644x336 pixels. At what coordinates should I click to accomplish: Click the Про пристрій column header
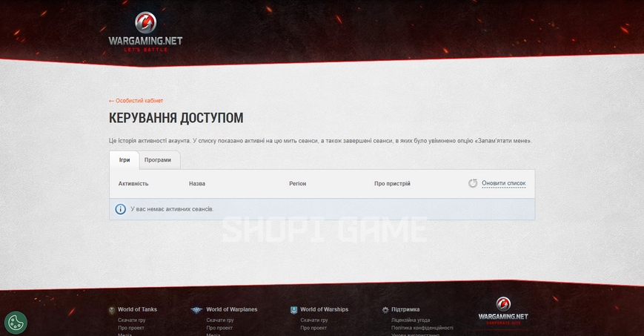coord(392,184)
